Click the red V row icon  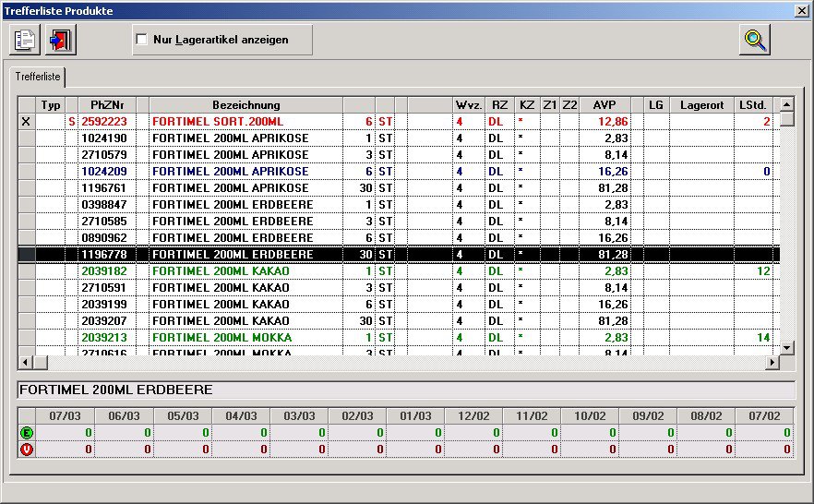tap(26, 449)
